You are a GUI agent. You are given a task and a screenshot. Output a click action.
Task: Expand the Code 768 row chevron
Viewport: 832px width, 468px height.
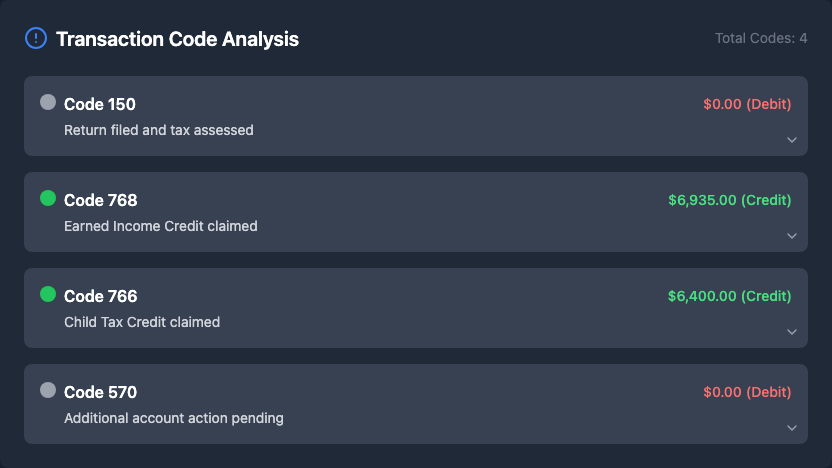(x=792, y=236)
